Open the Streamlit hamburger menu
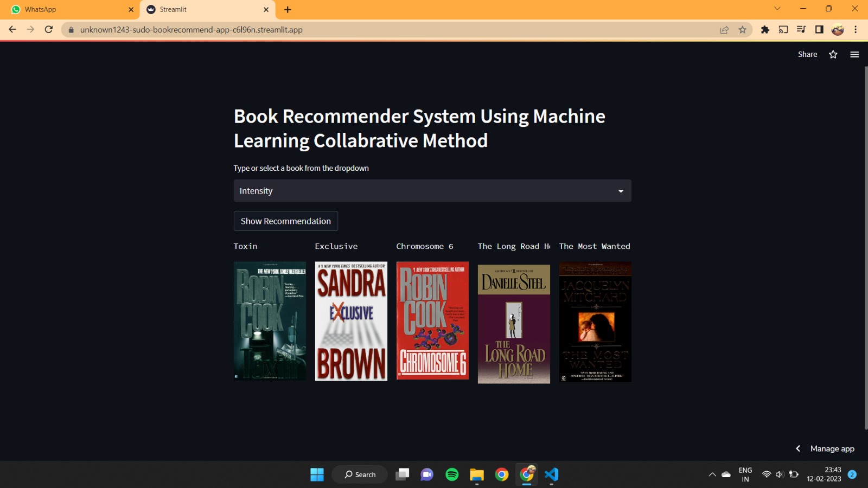The image size is (868, 488). [854, 54]
